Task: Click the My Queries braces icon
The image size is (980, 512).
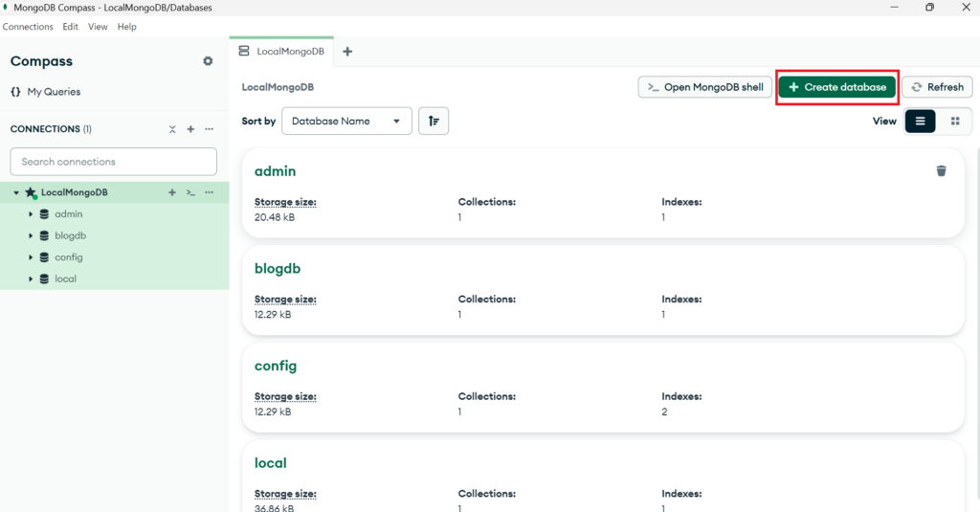Action: [x=15, y=92]
